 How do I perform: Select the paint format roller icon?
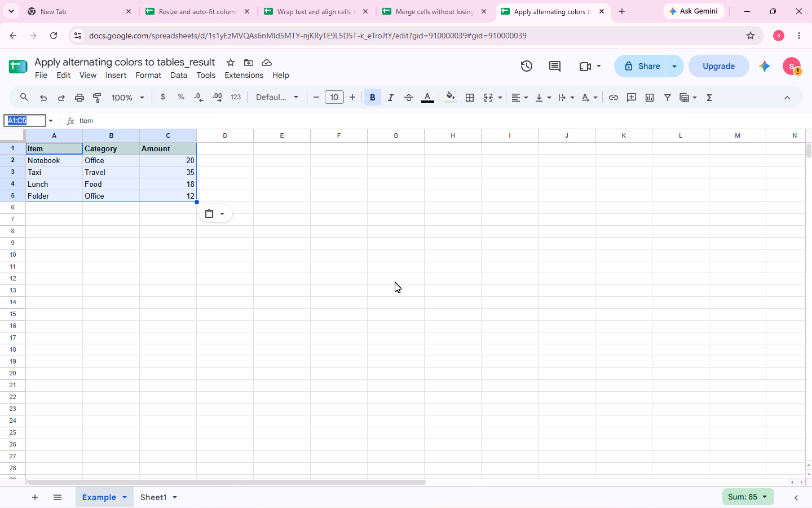click(x=98, y=98)
